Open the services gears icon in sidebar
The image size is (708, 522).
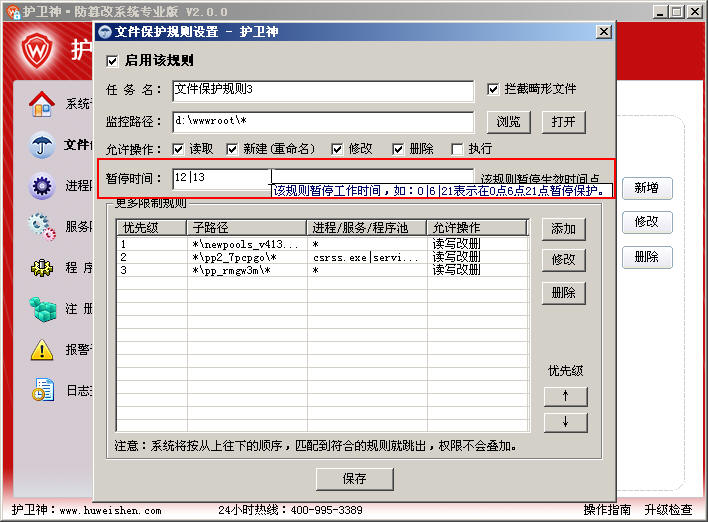(42, 227)
